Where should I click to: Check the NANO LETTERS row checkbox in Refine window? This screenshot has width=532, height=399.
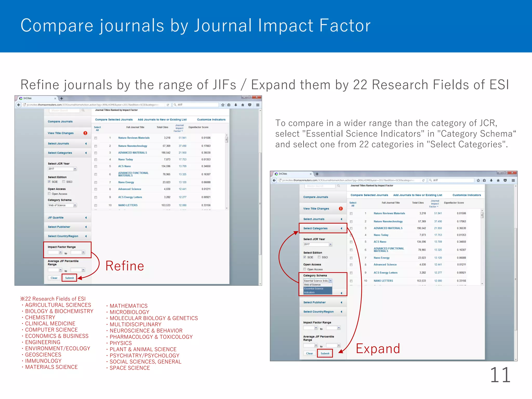[96, 205]
